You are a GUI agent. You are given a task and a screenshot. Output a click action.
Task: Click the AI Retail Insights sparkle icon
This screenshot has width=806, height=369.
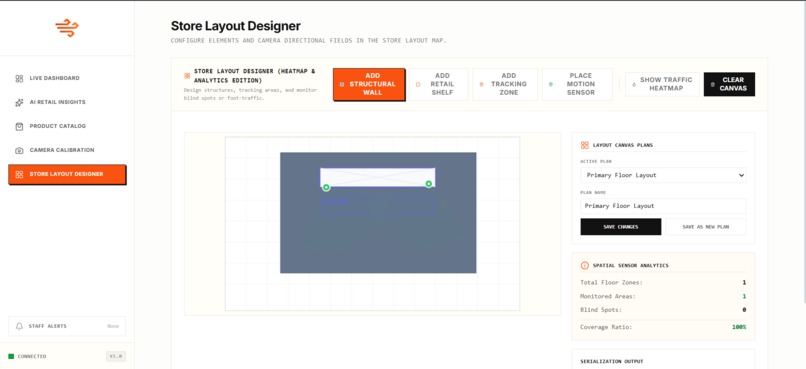(x=20, y=102)
